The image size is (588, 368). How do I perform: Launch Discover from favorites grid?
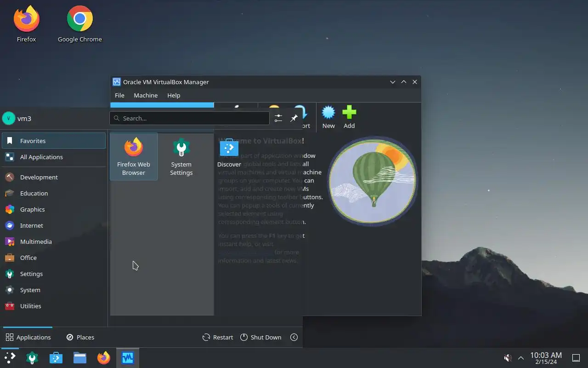[229, 154]
